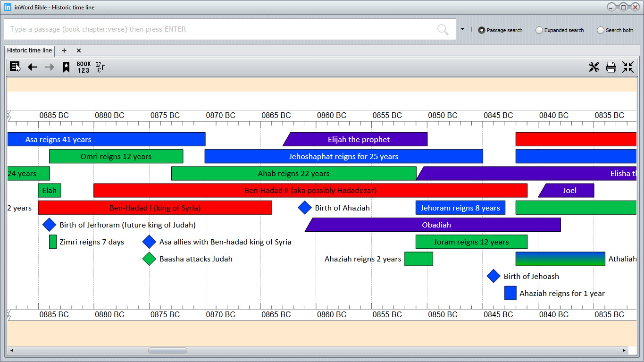Click the collapse arrows icon
The image size is (644, 362).
tap(628, 67)
